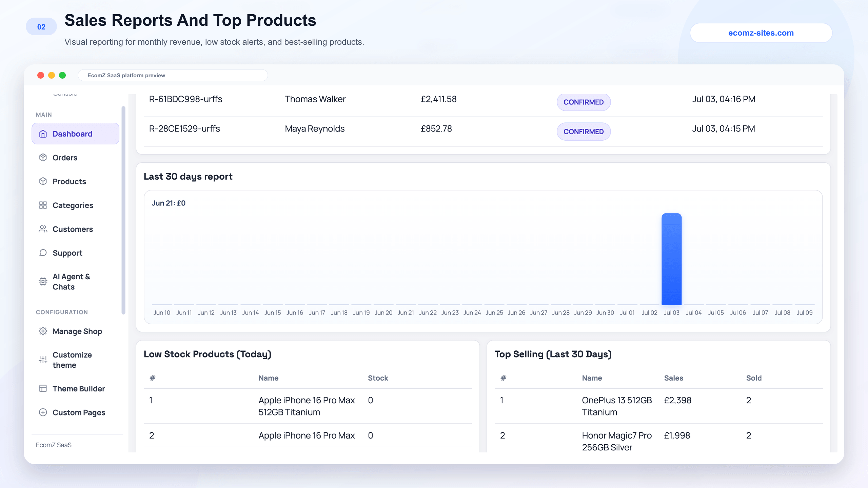Viewport: 868px width, 488px height.
Task: Click the Last 30 days report heading
Action: tap(188, 177)
